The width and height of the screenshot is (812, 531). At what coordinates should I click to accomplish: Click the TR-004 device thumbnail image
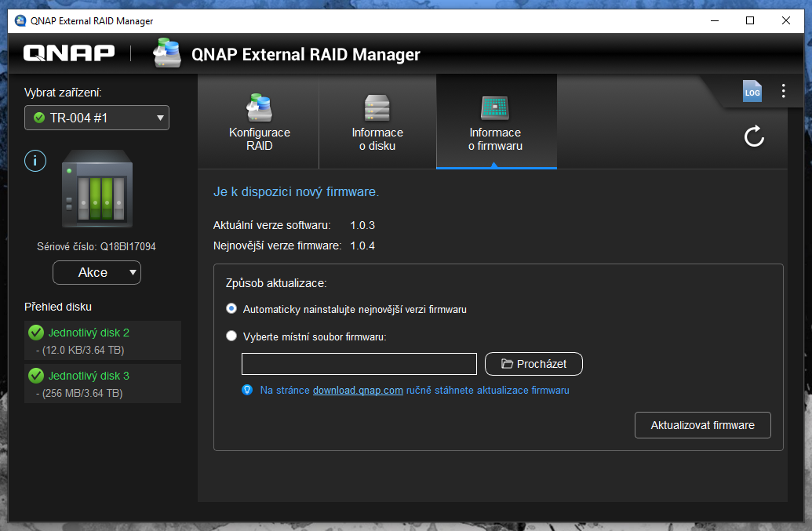coord(97,189)
